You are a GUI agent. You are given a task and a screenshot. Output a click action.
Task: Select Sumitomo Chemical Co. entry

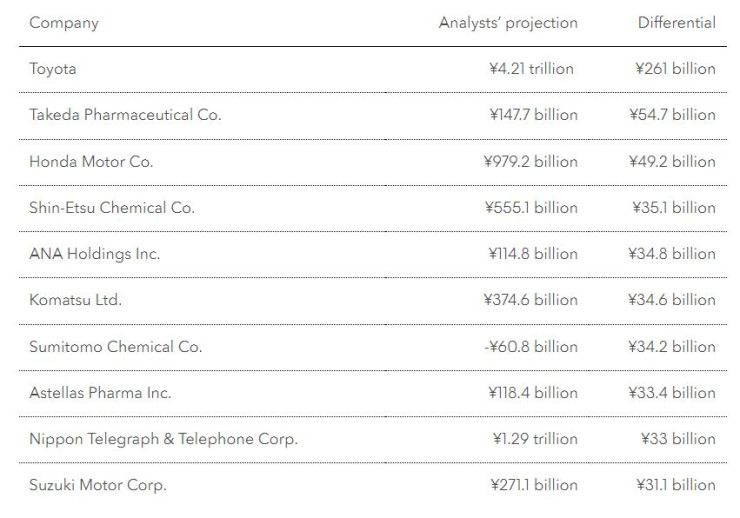tap(116, 347)
